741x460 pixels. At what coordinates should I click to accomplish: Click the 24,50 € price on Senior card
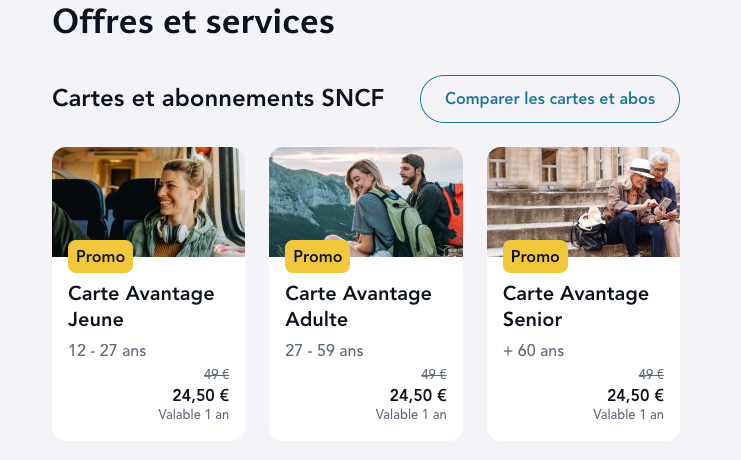(x=636, y=395)
